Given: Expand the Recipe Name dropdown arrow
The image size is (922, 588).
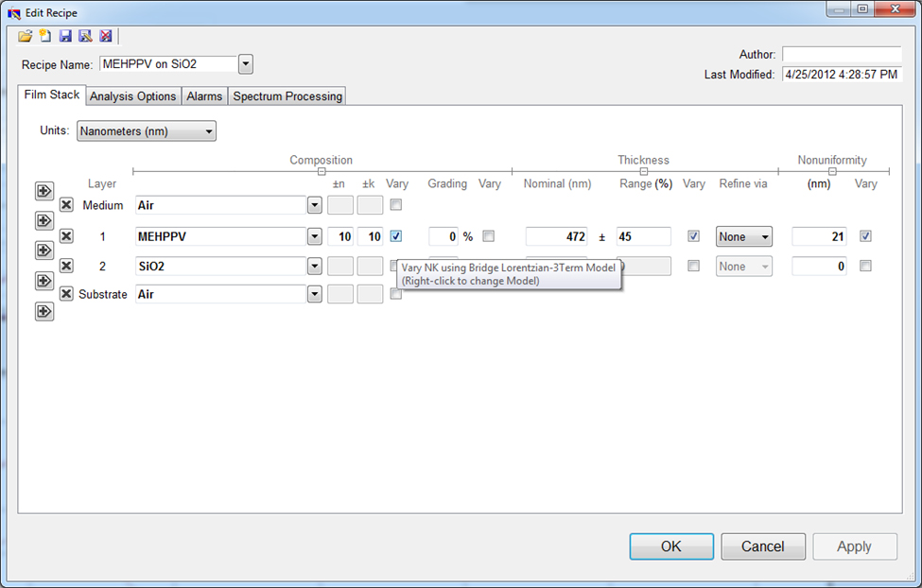Looking at the screenshot, I should click(x=245, y=64).
